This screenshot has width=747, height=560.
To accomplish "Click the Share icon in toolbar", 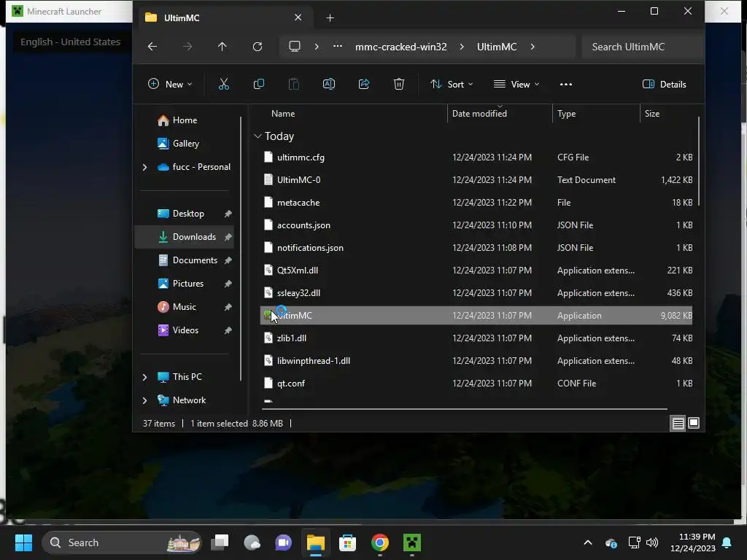I will point(364,85).
